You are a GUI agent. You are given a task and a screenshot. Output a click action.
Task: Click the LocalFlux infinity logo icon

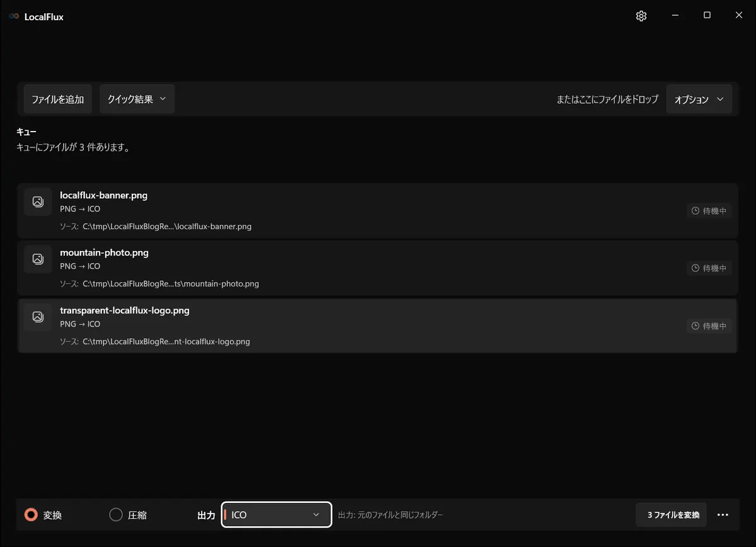[x=14, y=17]
